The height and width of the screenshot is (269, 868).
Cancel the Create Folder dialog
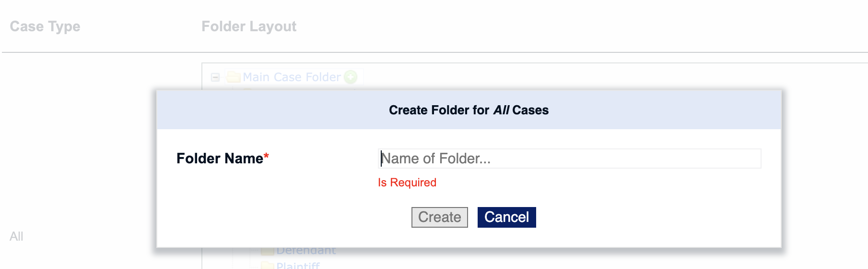pos(507,217)
